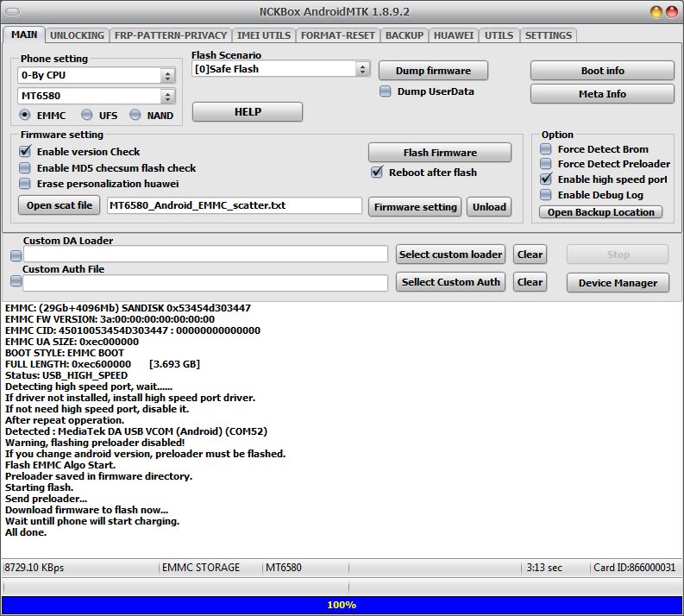Click the HELP button

248,112
